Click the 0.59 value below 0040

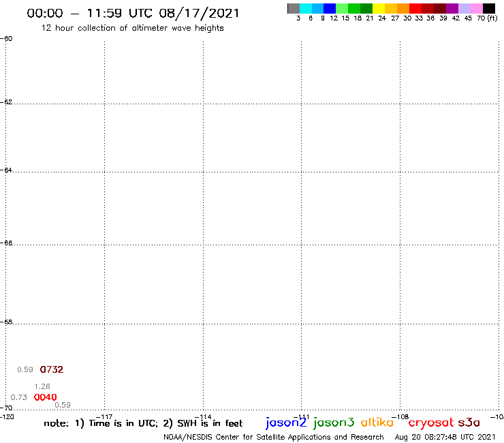point(63,405)
